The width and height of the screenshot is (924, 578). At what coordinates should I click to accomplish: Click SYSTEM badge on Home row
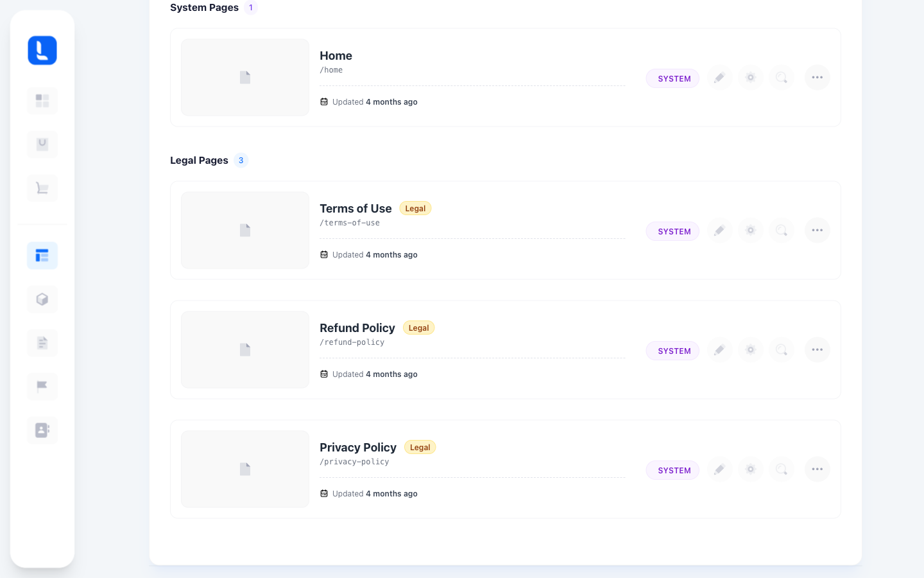coord(672,78)
